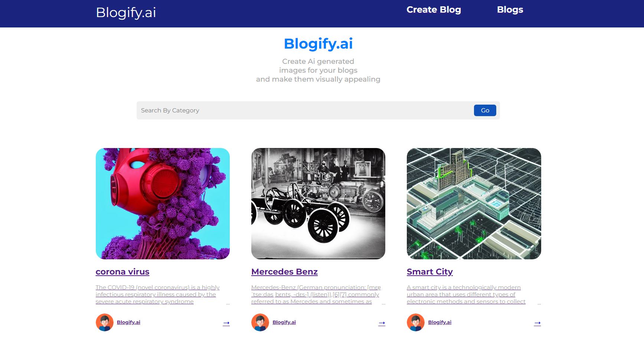Open the Mercedes Benz title link
Image resolution: width=644 pixels, height=348 pixels.
tap(284, 272)
